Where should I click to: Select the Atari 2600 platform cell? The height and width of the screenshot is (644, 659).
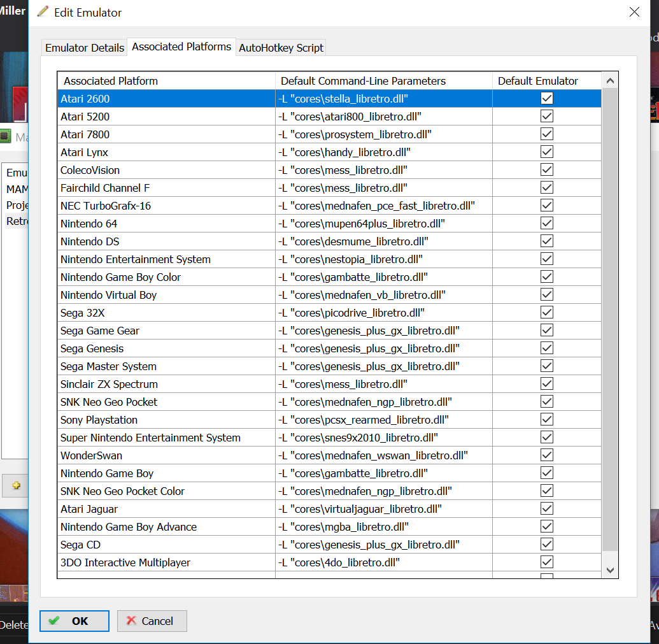[x=166, y=99]
